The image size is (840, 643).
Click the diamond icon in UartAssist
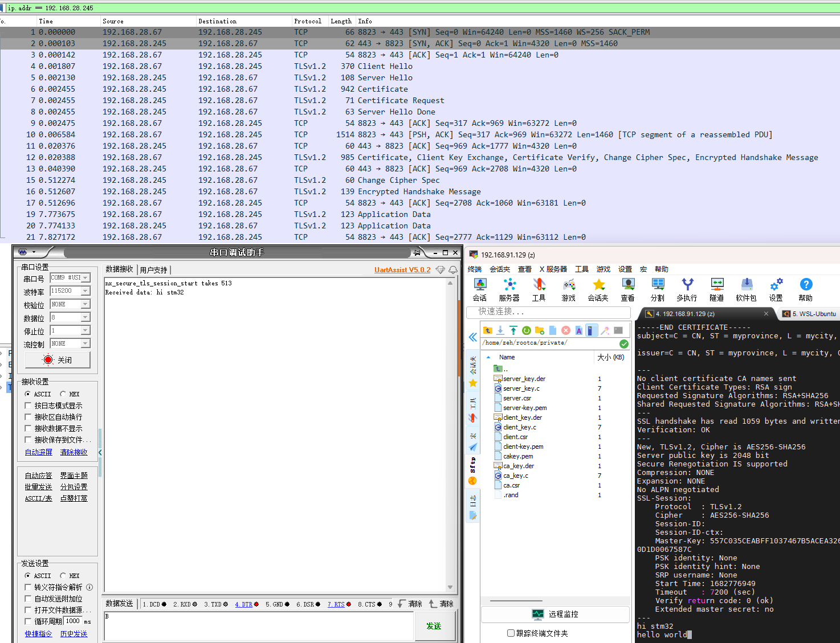[441, 270]
